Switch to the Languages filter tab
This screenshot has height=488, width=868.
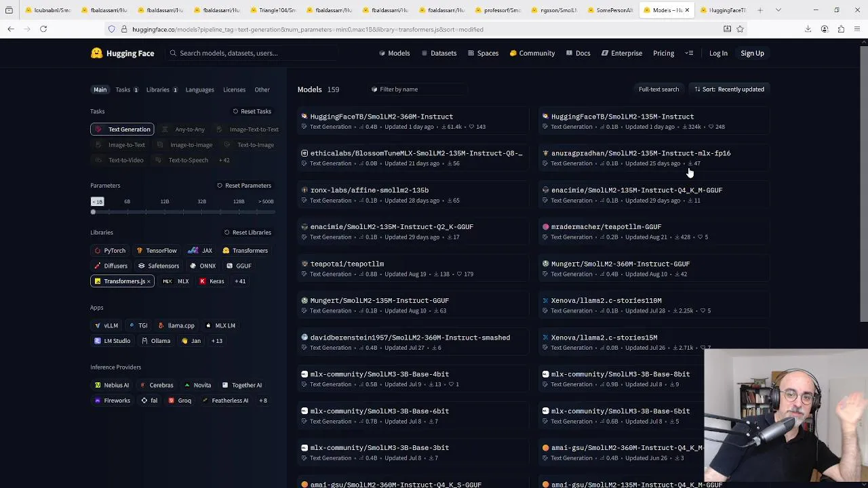(x=199, y=89)
